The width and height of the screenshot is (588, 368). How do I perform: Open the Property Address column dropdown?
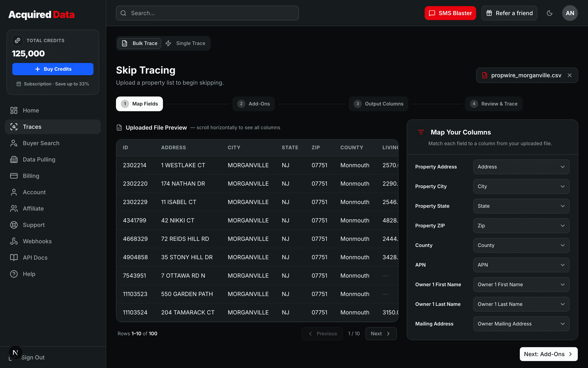(x=521, y=167)
